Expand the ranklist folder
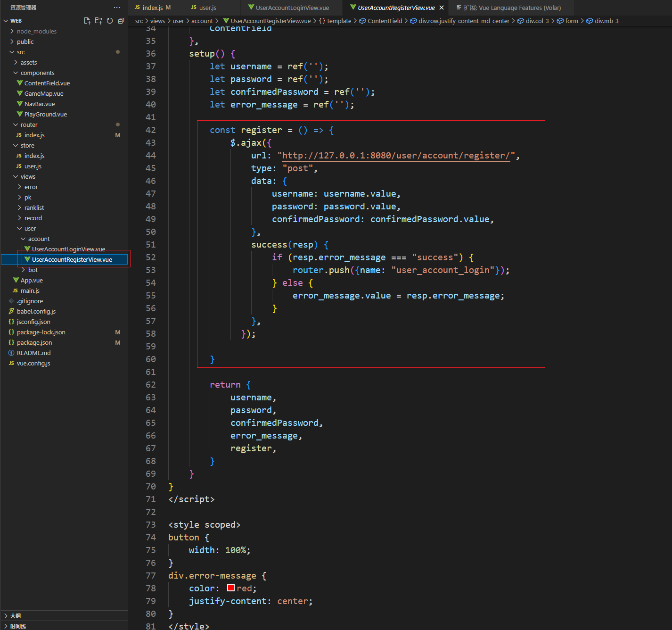This screenshot has width=672, height=630. tap(34, 207)
